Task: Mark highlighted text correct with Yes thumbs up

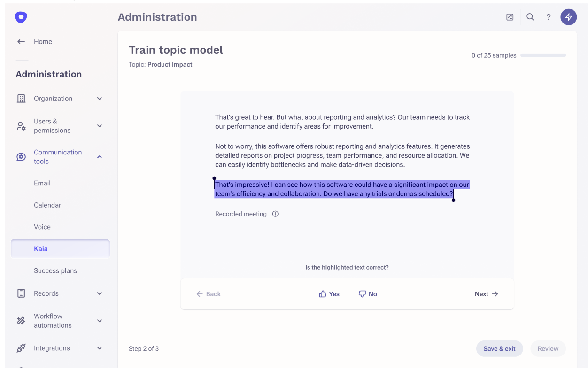Action: [329, 293]
